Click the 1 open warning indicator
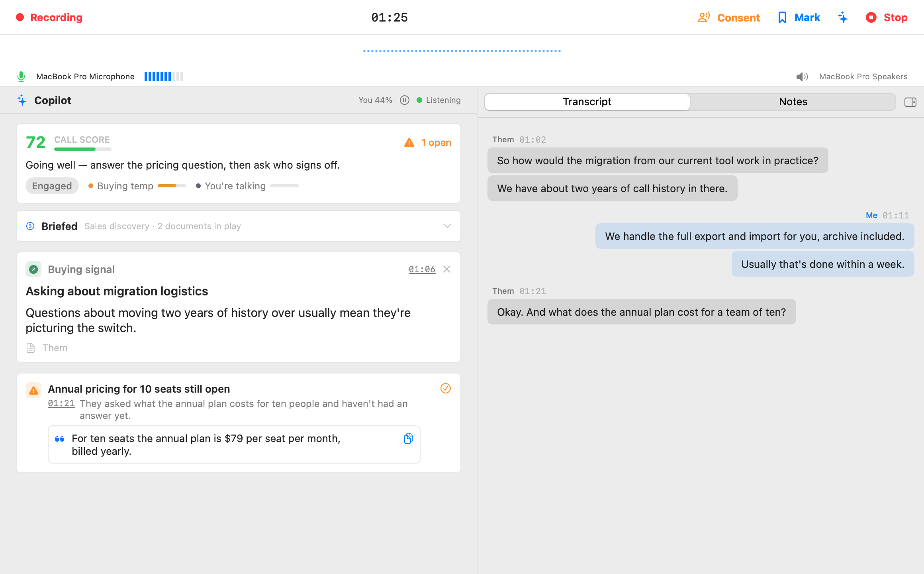Image resolution: width=924 pixels, height=574 pixels. (428, 143)
